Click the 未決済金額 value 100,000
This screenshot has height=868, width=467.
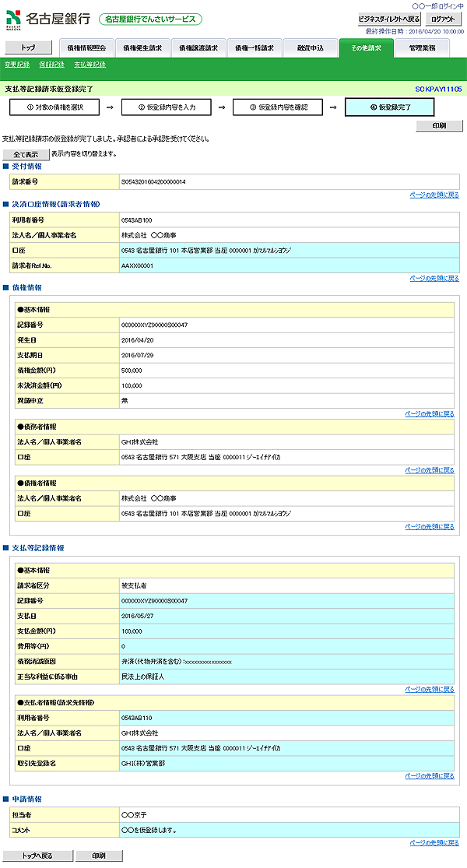(132, 386)
